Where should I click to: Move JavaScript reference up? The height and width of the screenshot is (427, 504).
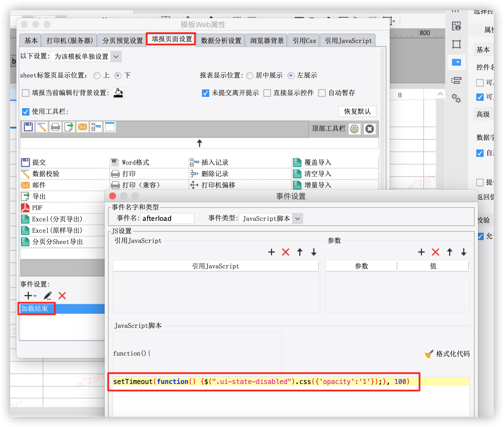pos(300,252)
